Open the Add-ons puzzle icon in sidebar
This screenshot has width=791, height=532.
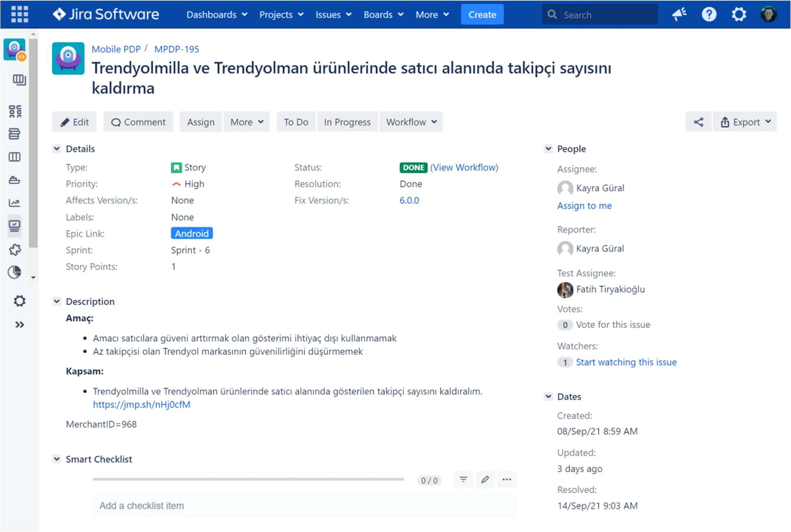click(x=15, y=250)
